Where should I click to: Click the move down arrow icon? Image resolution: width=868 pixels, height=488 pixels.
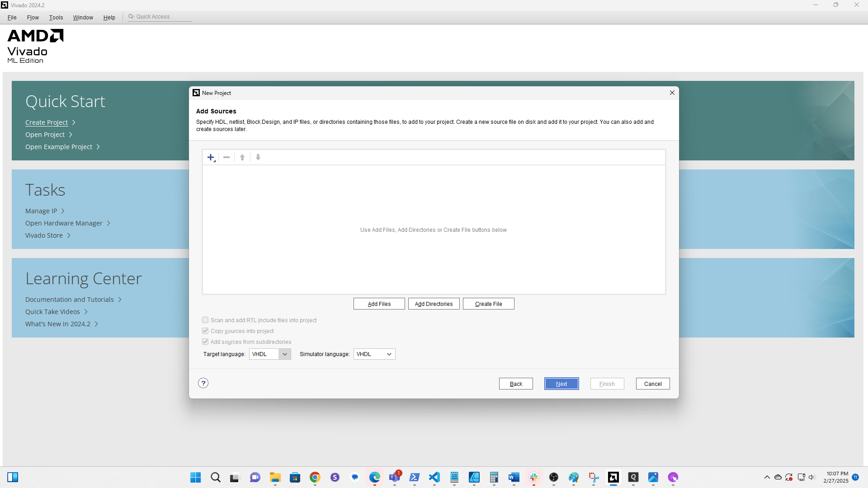tap(258, 157)
